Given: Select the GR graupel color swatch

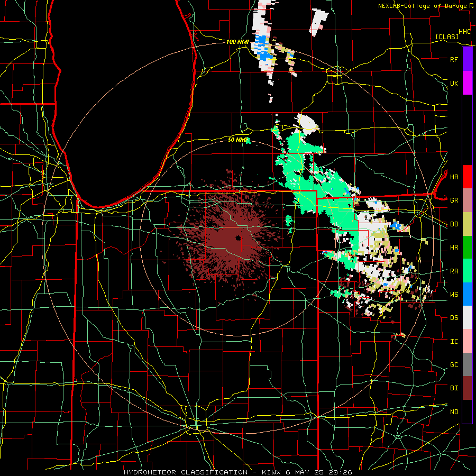Looking at the screenshot, I should (x=467, y=200).
